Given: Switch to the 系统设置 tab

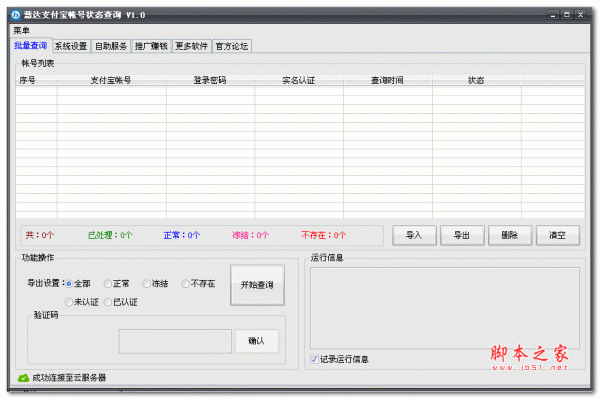Looking at the screenshot, I should pos(71,46).
